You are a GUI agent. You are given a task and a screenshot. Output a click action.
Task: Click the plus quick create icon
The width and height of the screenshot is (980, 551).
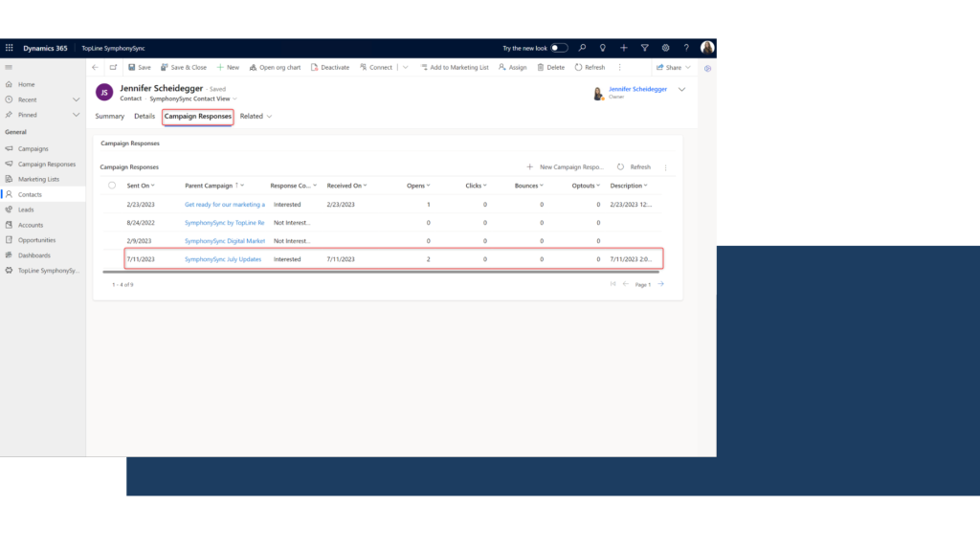pyautogui.click(x=624, y=48)
